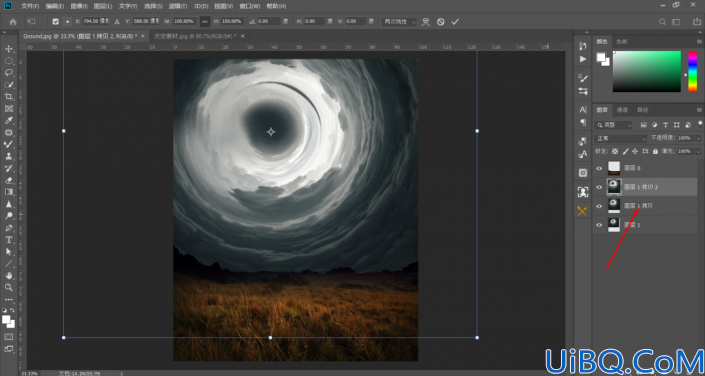Open 图像 menu
705x376 pixels.
pos(79,6)
